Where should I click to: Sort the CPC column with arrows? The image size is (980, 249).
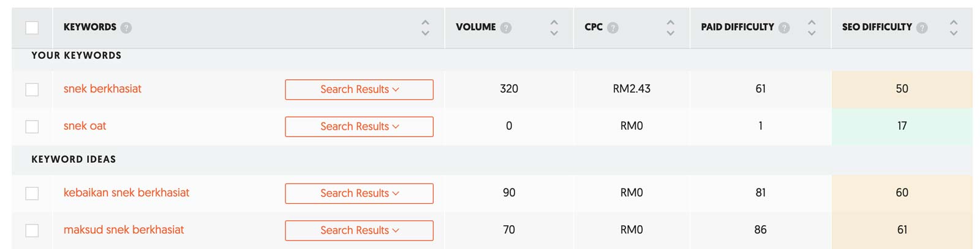coord(671,28)
